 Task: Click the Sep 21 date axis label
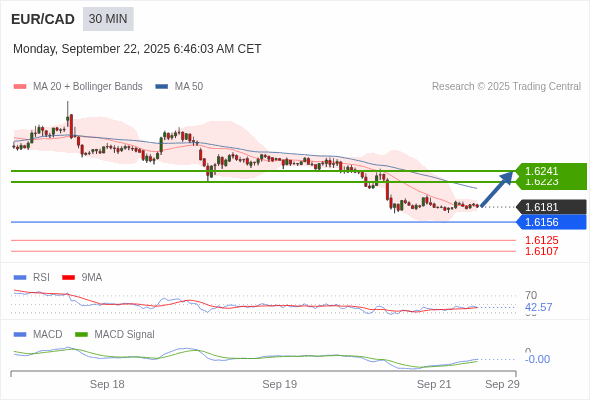tap(434, 384)
